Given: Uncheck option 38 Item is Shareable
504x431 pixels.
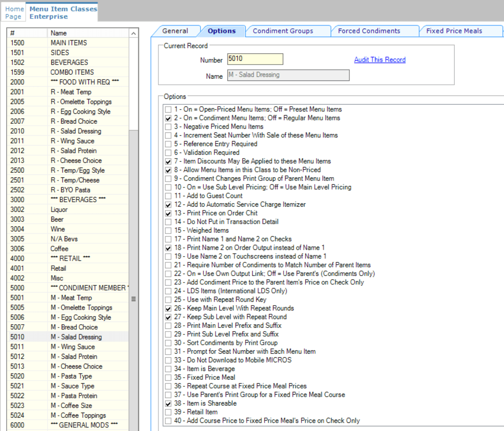Looking at the screenshot, I should point(168,404).
